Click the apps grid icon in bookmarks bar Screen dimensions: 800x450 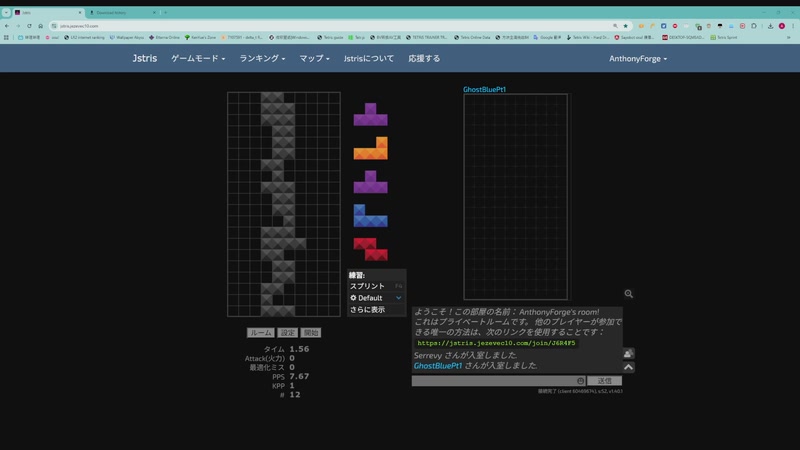[6, 37]
